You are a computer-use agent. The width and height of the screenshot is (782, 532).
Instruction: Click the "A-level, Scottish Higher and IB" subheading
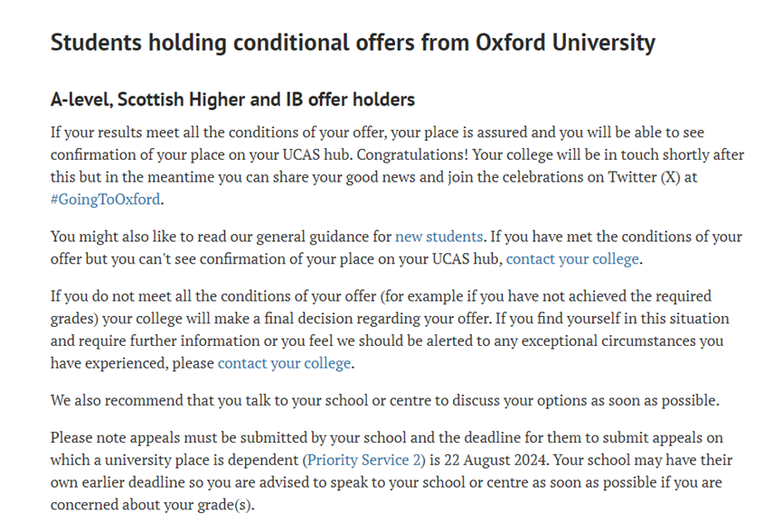[x=232, y=98]
